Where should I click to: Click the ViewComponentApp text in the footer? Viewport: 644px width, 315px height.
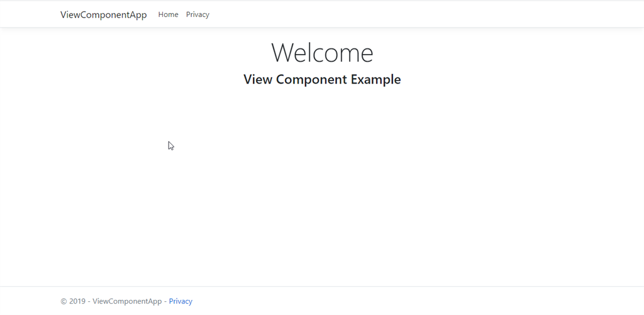(127, 301)
